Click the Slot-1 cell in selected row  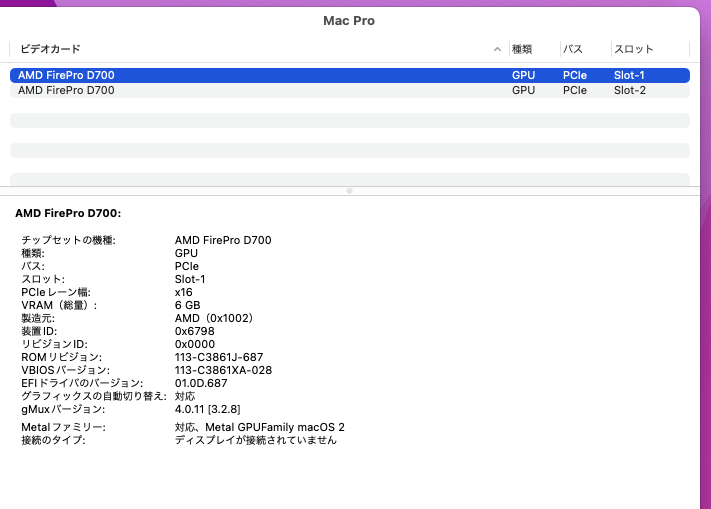tap(629, 75)
